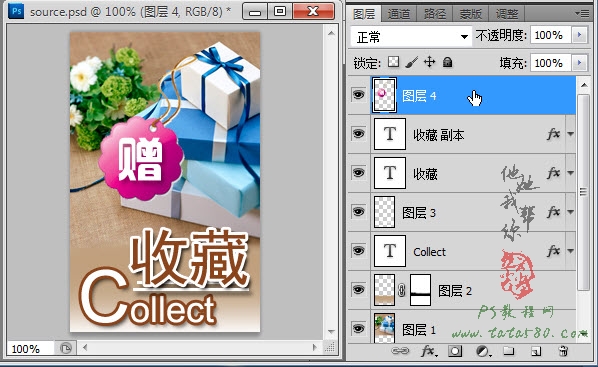Toggle visibility of 图层 1 layer
This screenshot has height=367, width=598.
pos(358,329)
